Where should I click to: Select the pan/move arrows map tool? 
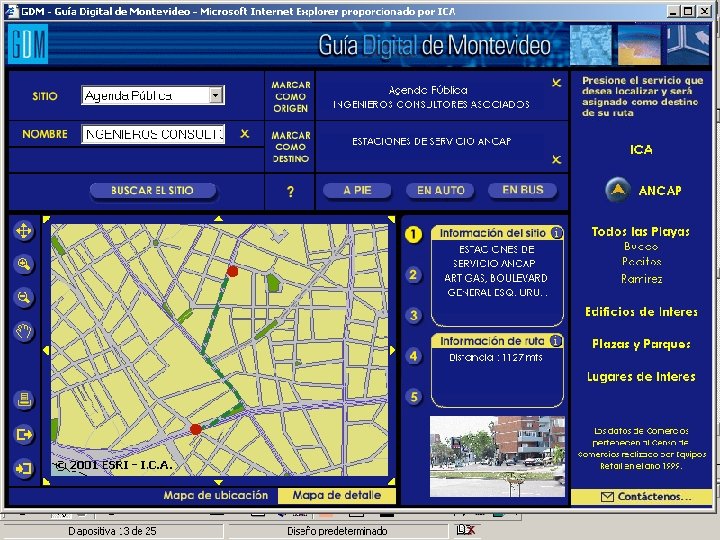[24, 231]
